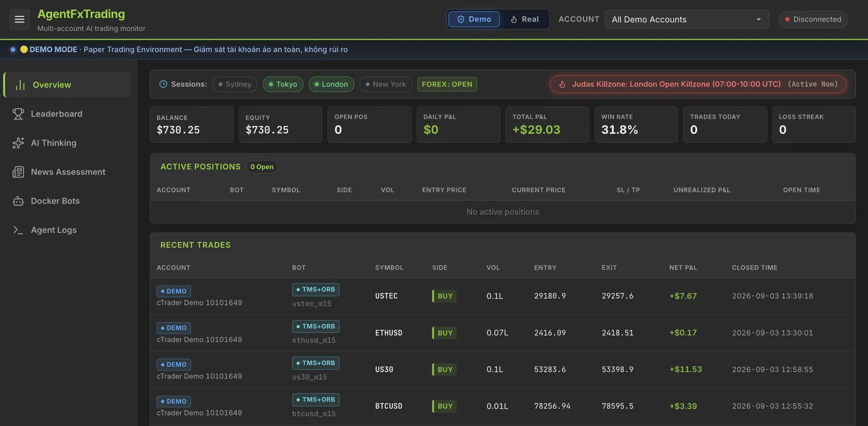The height and width of the screenshot is (426, 868).
Task: Click the BUY badge in ETHUSD row
Action: point(445,333)
